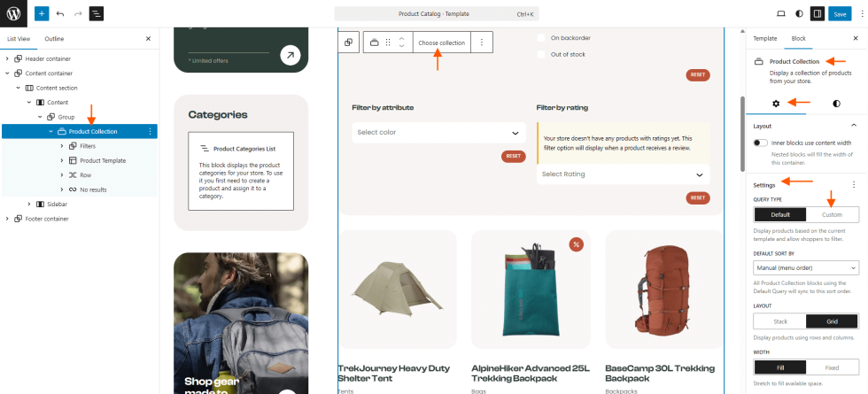Toggle the settings sidebar panel icon
This screenshot has width=868, height=394.
point(817,14)
